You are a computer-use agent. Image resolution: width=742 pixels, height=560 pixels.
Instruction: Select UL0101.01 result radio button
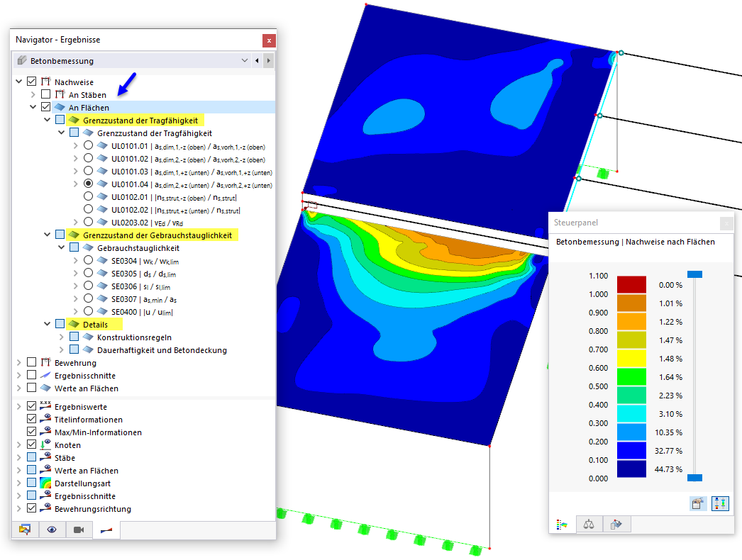(x=88, y=146)
